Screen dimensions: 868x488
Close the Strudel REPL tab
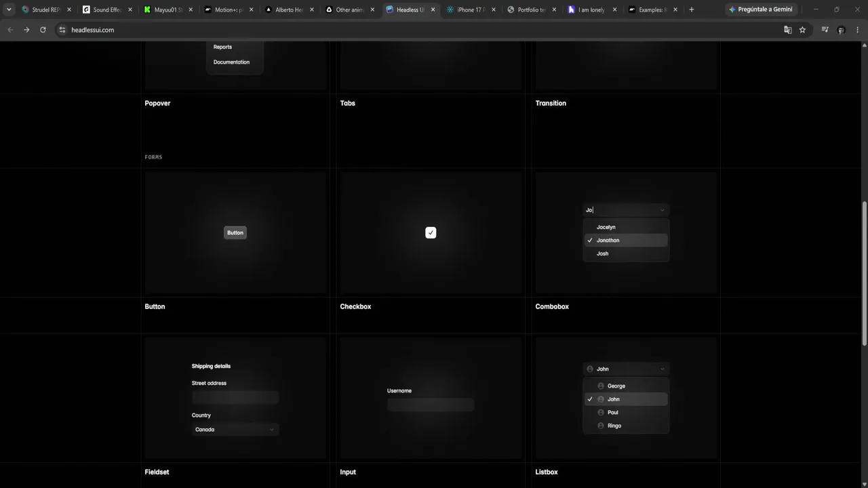coord(68,10)
